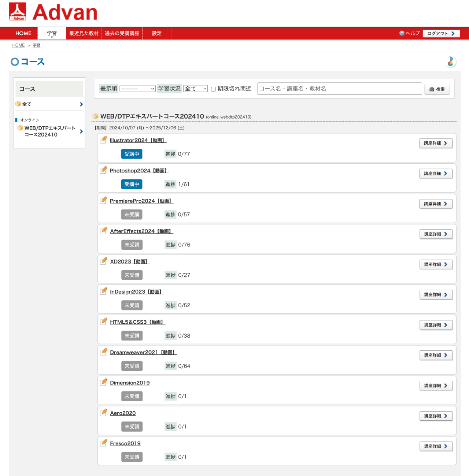Click the pencil icon beside Photoshop2024
Screen dimensions: 469x476
tap(104, 170)
